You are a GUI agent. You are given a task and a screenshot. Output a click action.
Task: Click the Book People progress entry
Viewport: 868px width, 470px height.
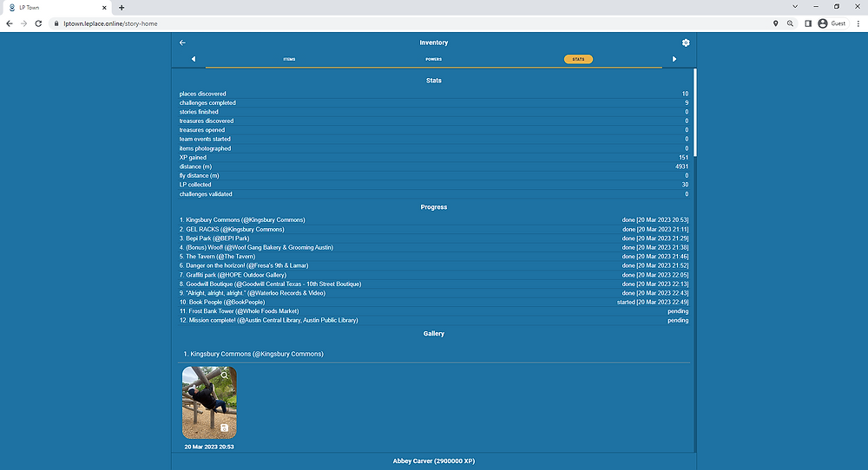click(433, 303)
